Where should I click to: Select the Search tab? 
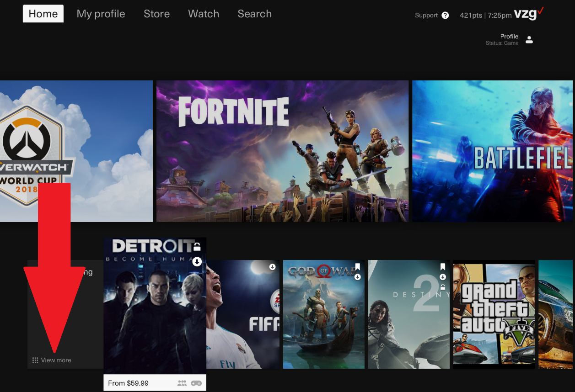(254, 14)
